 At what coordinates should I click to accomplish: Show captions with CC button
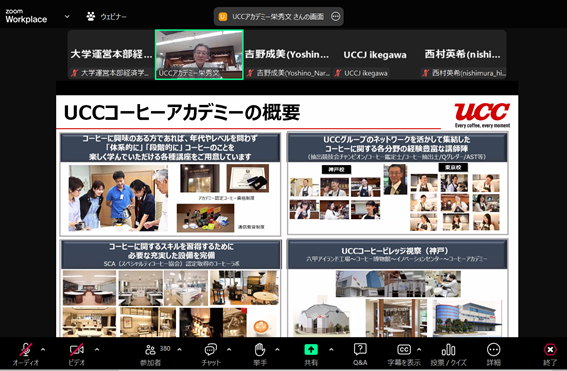404,354
